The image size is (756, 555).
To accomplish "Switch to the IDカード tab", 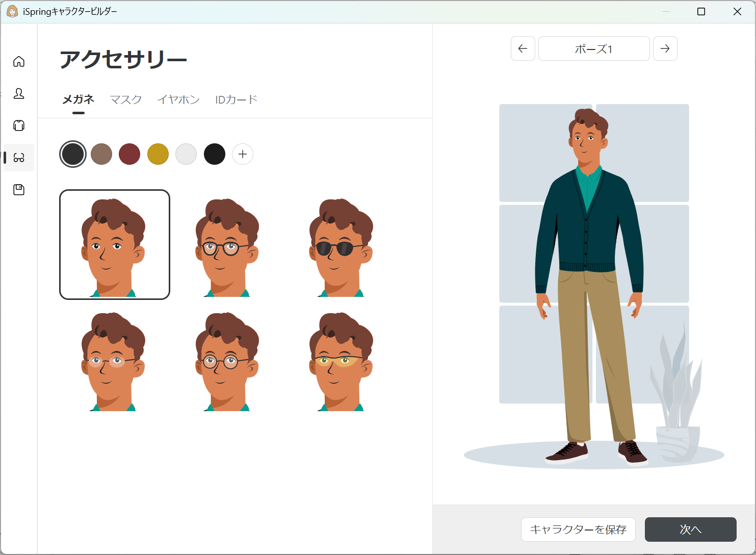I will coord(236,99).
